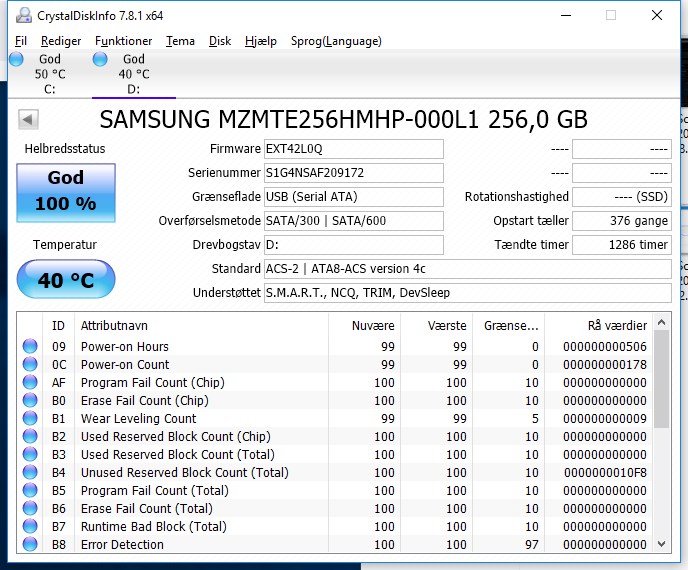Click the Rå værdier column header
Screen dimensions: 688x570
click(598, 326)
